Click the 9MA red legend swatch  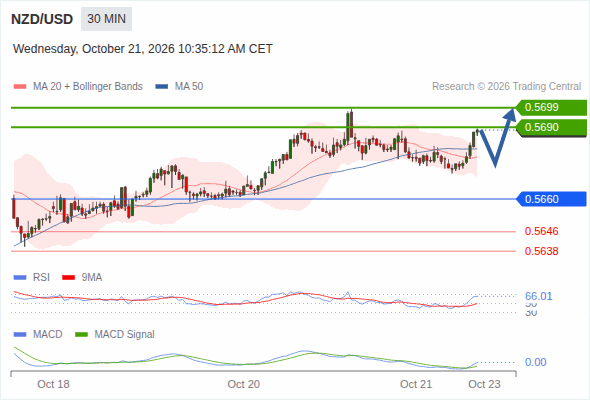click(68, 278)
